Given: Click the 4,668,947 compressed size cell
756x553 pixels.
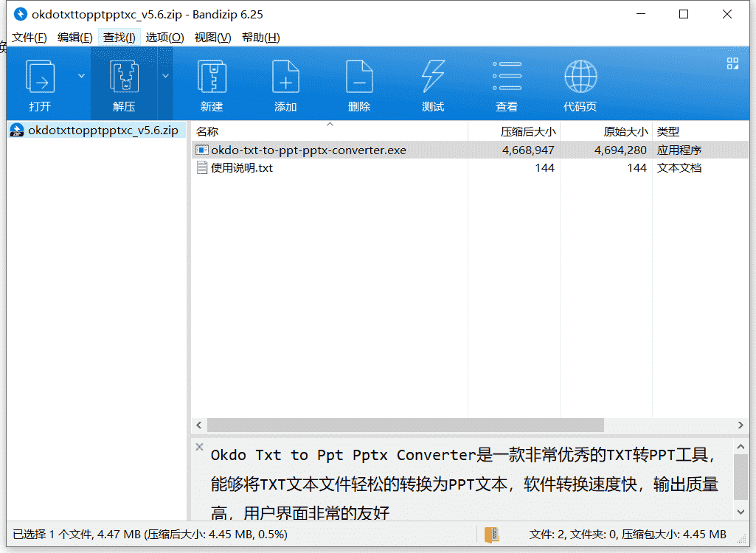Looking at the screenshot, I should click(528, 150).
